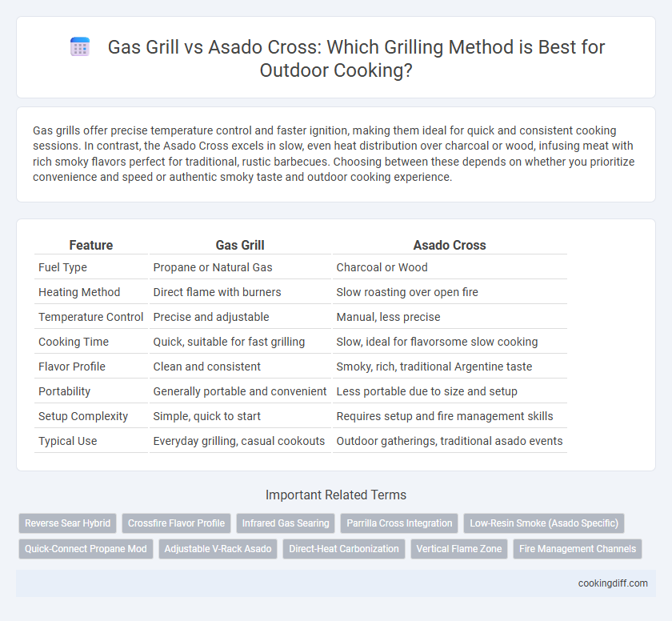Open the Quick-Connect Propane Mod tag

click(86, 549)
